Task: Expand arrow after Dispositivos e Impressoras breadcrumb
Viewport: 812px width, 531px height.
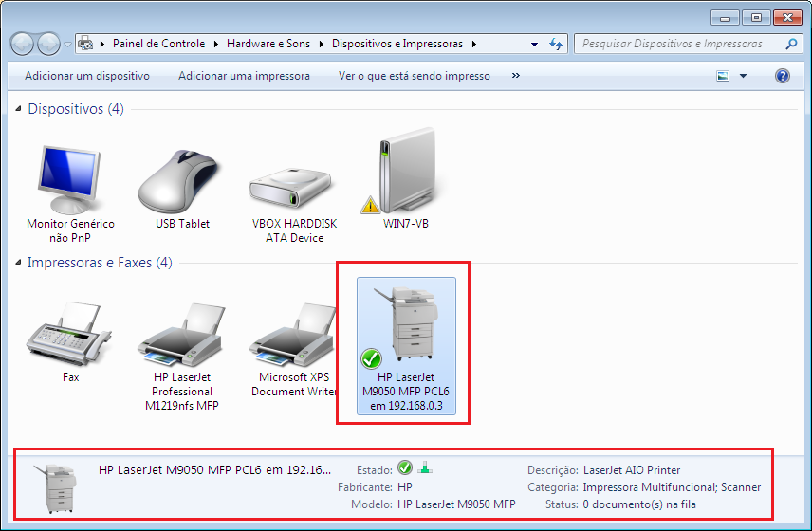Action: coord(474,44)
